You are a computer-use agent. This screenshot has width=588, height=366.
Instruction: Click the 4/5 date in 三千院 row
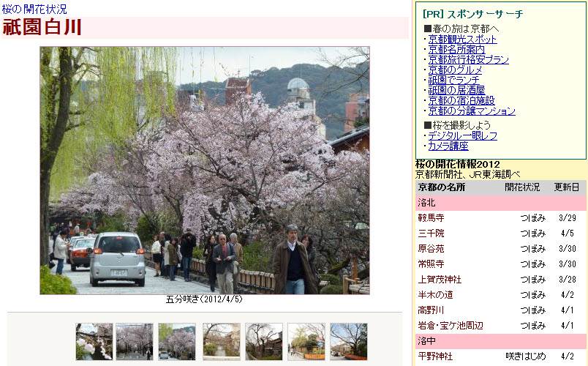coord(568,234)
